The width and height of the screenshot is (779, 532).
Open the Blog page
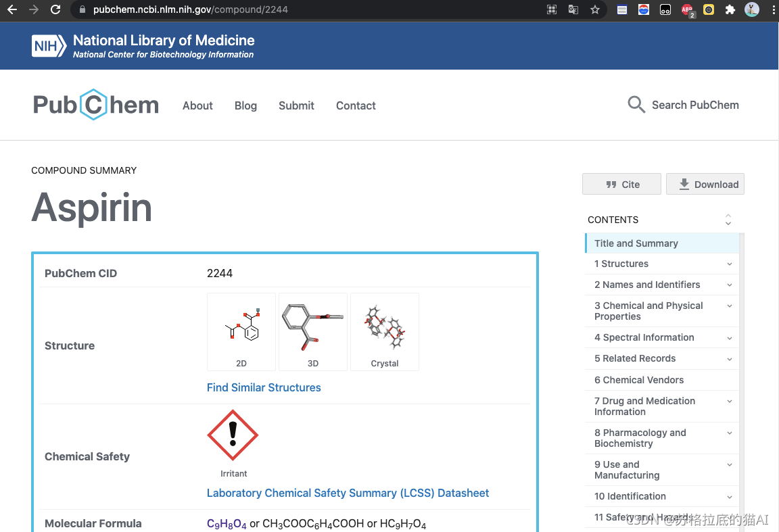[x=245, y=106]
